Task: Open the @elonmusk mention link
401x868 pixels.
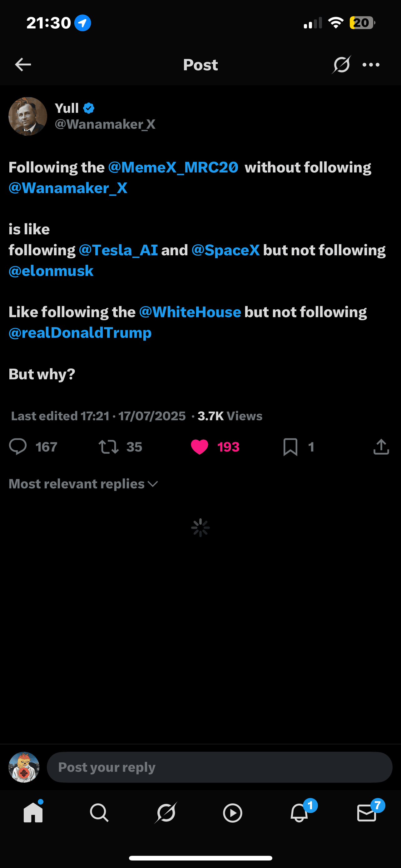Action: pyautogui.click(x=51, y=271)
